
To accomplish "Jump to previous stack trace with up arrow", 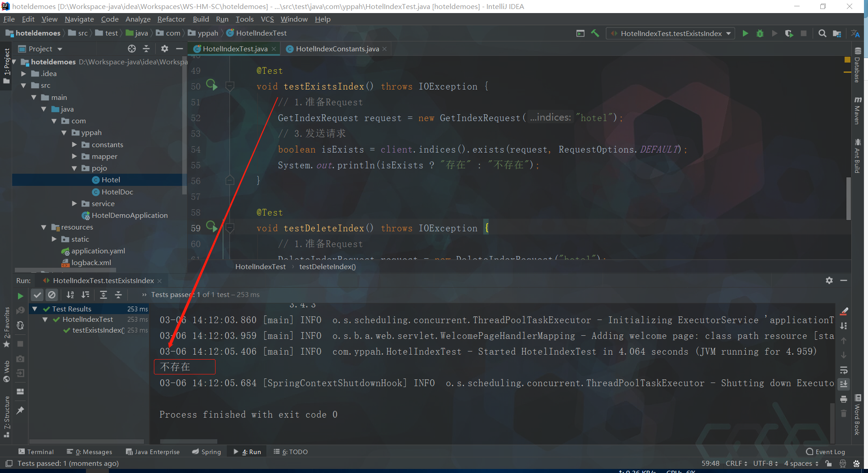I will pyautogui.click(x=844, y=341).
